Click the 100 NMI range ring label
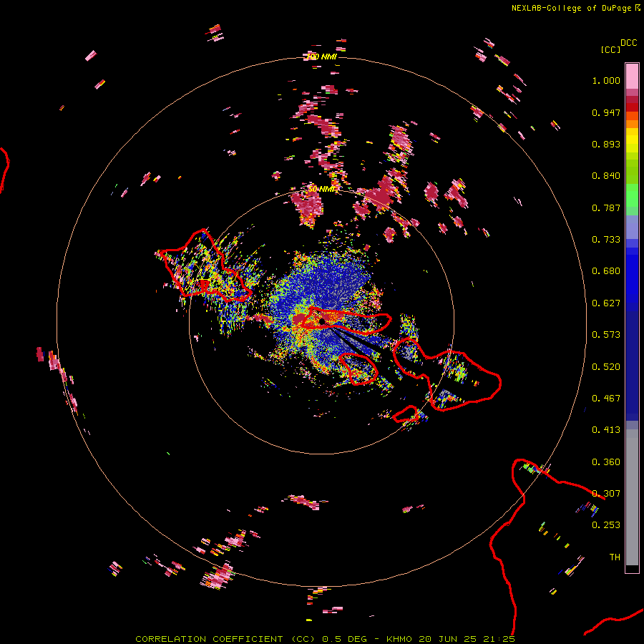The width and height of the screenshot is (644, 644). (x=323, y=57)
